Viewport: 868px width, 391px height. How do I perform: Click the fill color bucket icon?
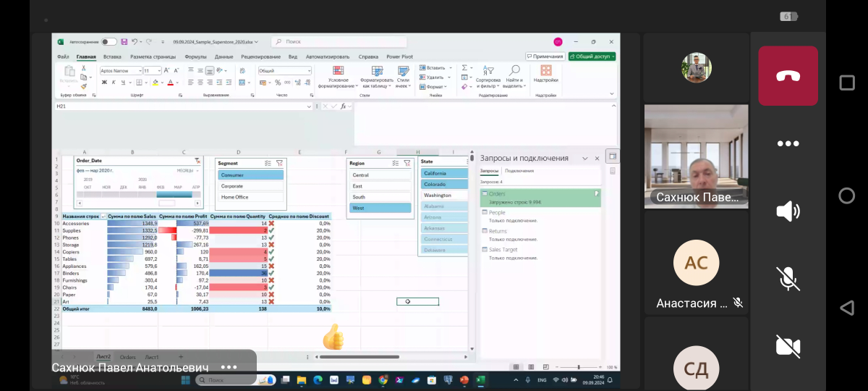[x=155, y=83]
